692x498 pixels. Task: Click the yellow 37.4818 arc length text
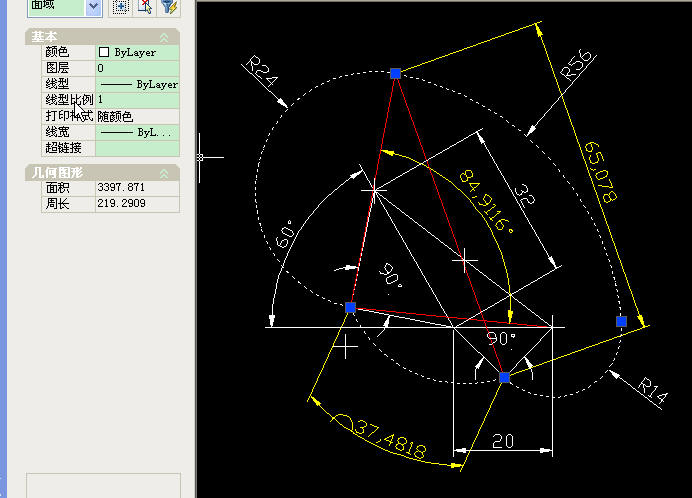pos(391,439)
